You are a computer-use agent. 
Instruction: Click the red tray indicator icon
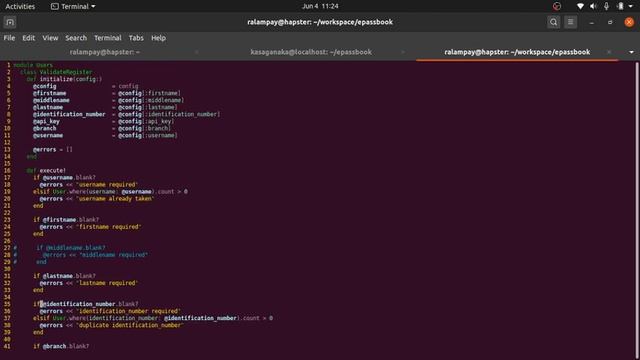[557, 6]
